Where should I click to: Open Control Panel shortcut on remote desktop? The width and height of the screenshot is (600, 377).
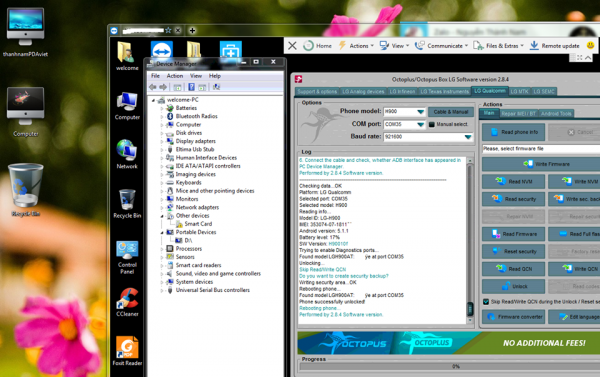pyautogui.click(x=127, y=257)
